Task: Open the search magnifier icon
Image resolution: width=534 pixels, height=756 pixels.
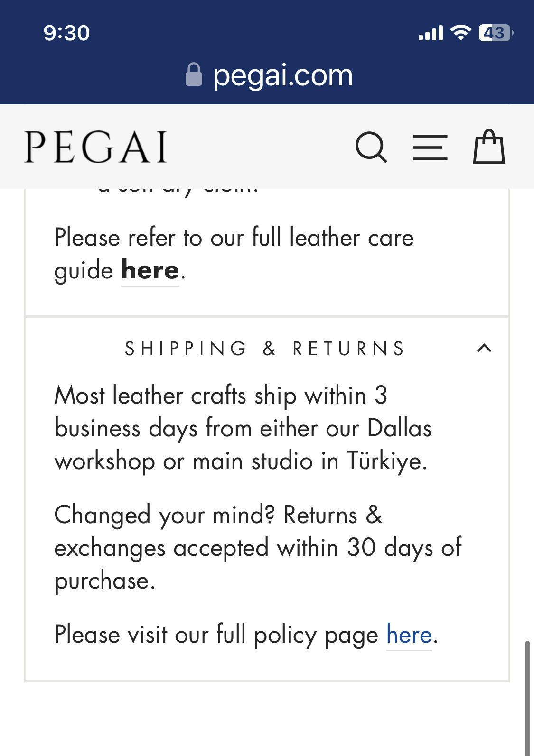Action: coord(371,148)
